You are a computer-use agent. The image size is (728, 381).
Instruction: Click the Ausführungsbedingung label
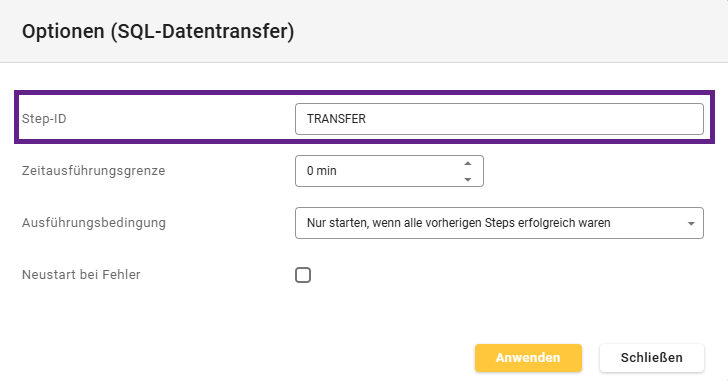[x=93, y=223]
